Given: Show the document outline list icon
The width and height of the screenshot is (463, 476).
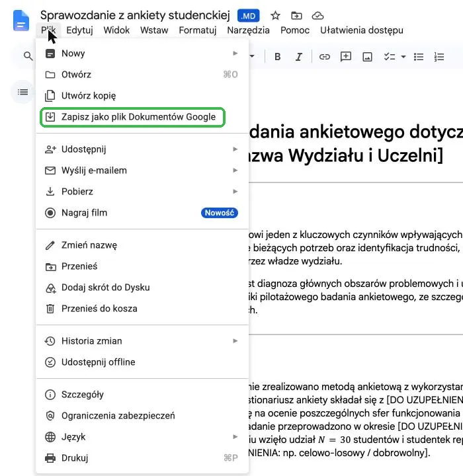Looking at the screenshot, I should point(22,92).
